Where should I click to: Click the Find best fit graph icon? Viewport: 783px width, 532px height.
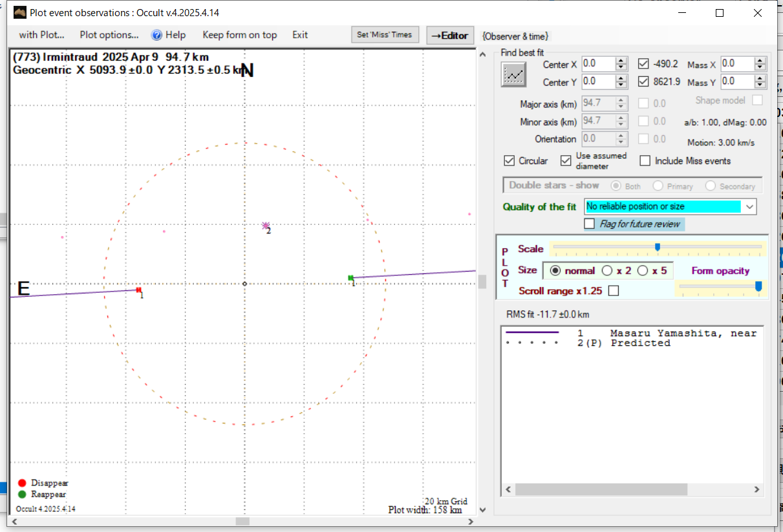pos(514,74)
